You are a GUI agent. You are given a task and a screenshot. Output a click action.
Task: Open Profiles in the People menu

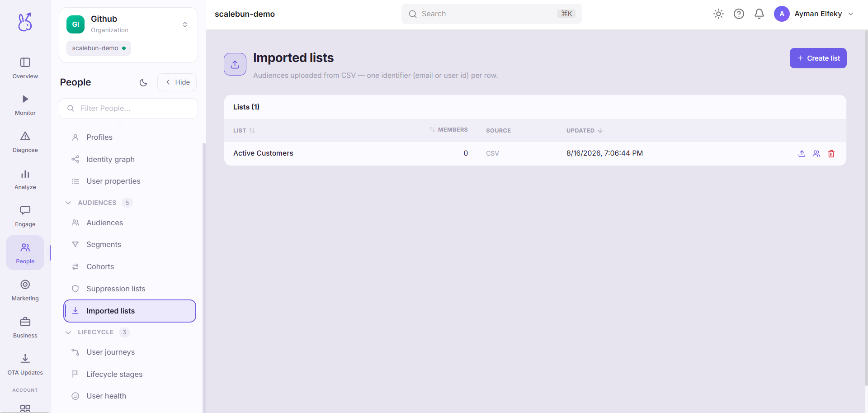(130, 137)
